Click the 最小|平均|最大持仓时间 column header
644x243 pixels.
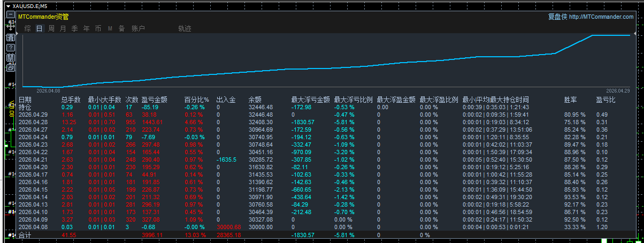(x=496, y=100)
